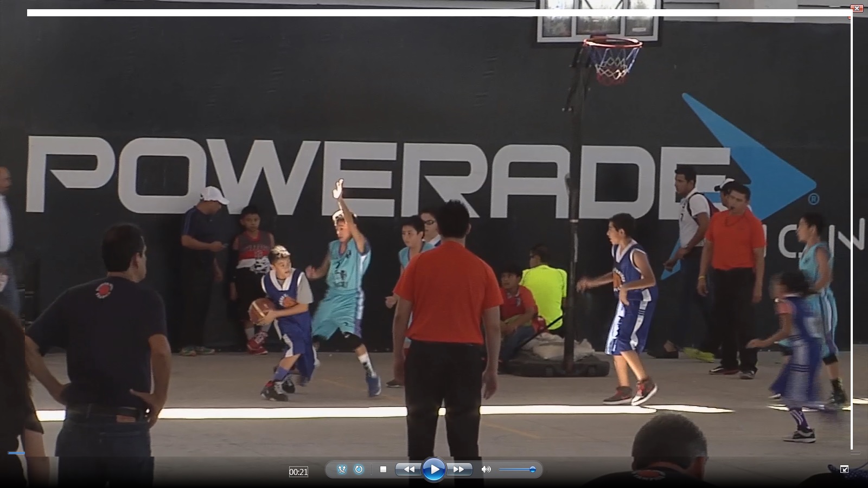Click the seek bar at bottom left
The image size is (868, 488).
coord(16,453)
